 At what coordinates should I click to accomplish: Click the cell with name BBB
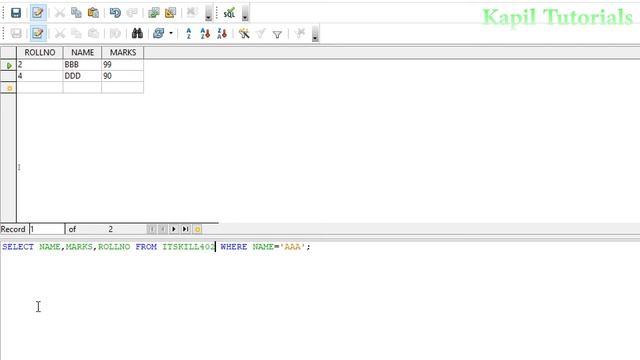[x=82, y=64]
